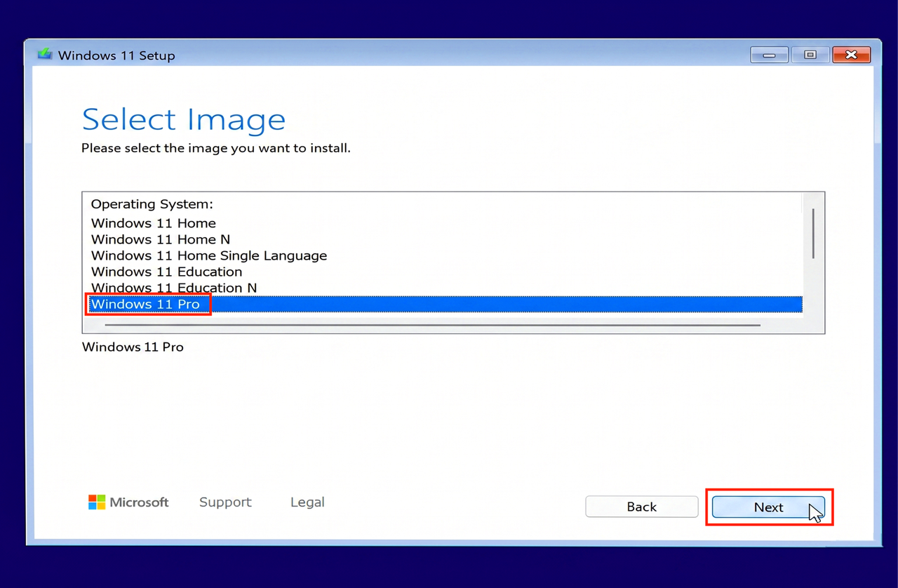Click the horizontal scrollbar under the image list
The width and height of the screenshot is (898, 588).
(432, 325)
